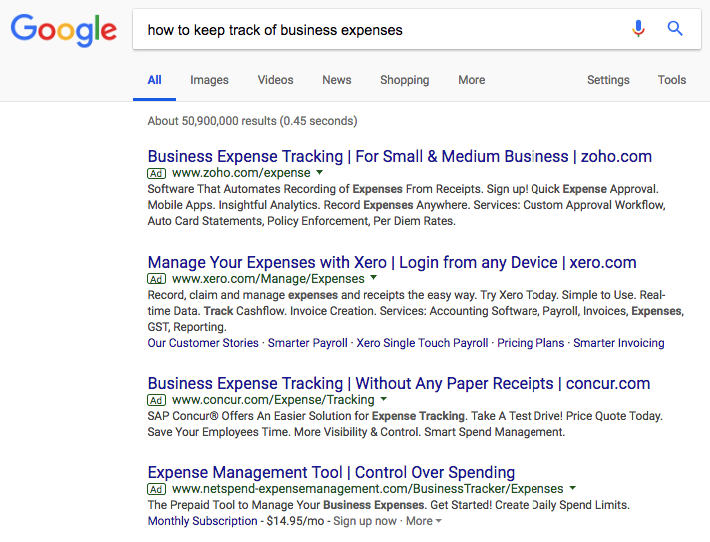
Task: Open Xero Single Touch Payroll sitelink
Action: (x=422, y=343)
